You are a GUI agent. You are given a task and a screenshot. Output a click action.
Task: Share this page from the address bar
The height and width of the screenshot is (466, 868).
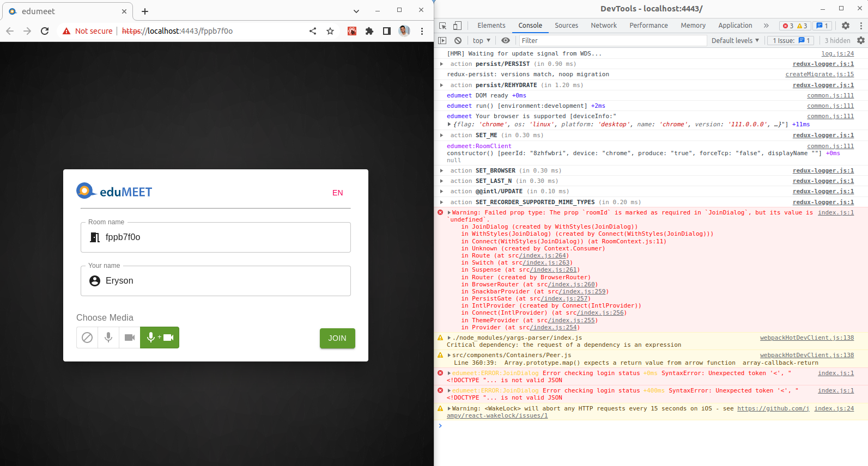[313, 31]
